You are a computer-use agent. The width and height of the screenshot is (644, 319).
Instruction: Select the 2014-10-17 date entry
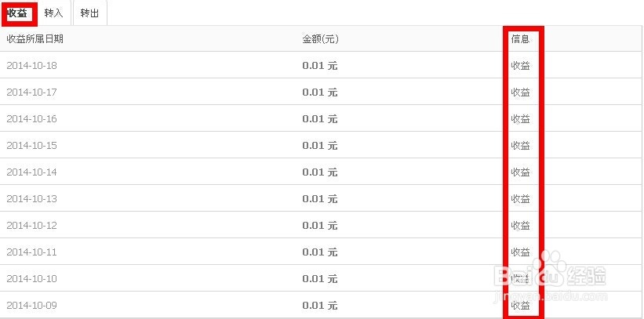tap(32, 92)
